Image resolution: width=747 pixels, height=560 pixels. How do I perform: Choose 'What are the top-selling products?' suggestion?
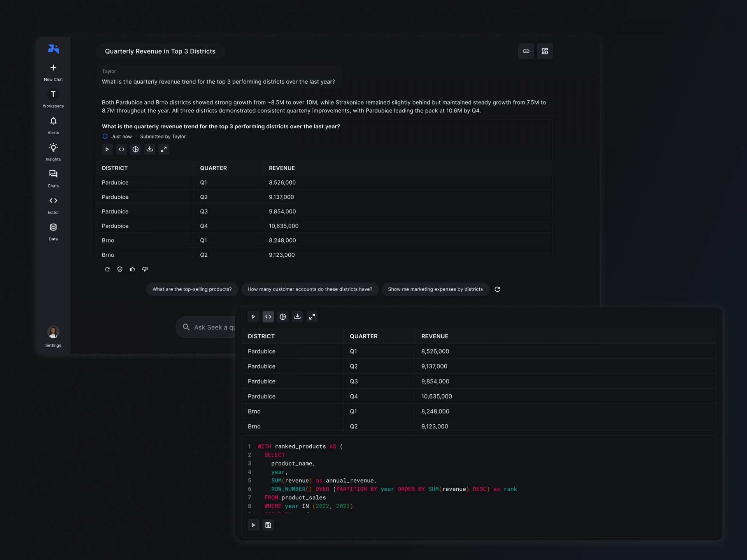pos(192,289)
